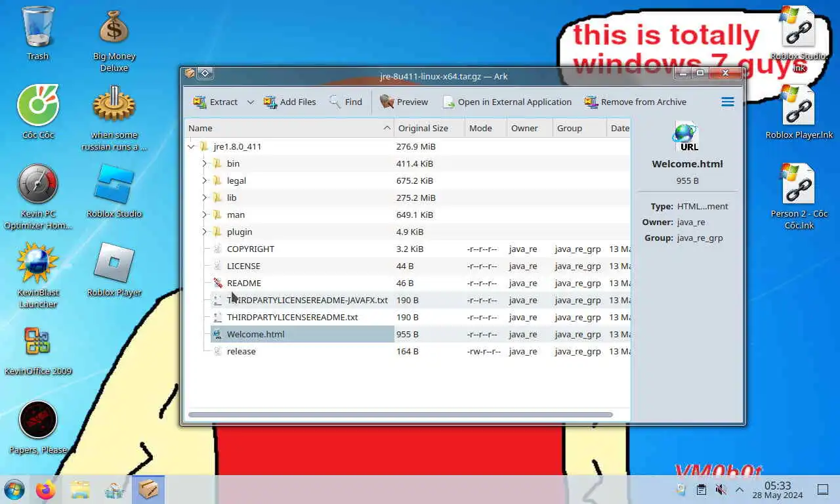This screenshot has width=840, height=504.
Task: Open Roblox Studio desktop icon
Action: click(x=114, y=190)
